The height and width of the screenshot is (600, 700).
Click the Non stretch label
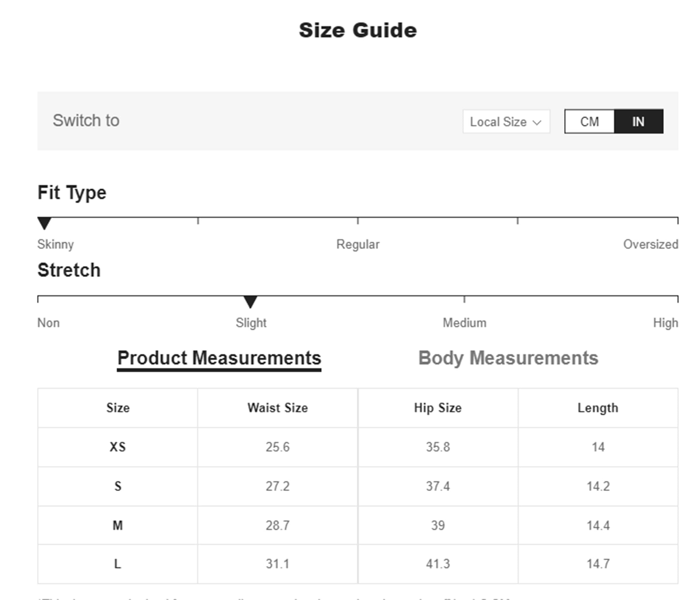(48, 323)
